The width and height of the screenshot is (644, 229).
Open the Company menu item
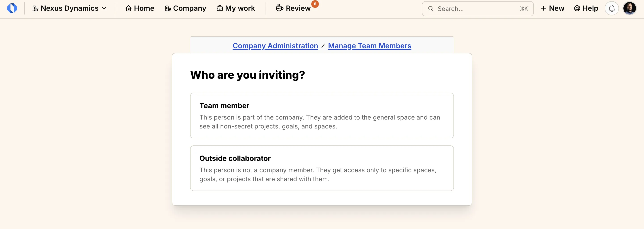185,8
